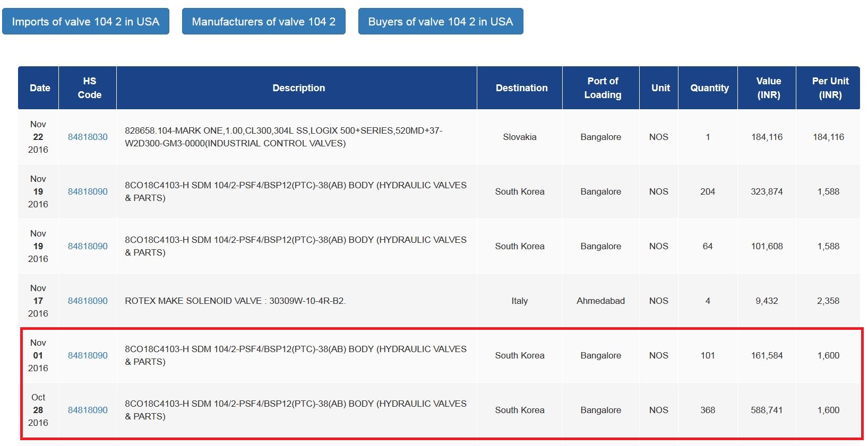
Task: Select the Oct 28 2016 date cell
Action: tap(38, 410)
